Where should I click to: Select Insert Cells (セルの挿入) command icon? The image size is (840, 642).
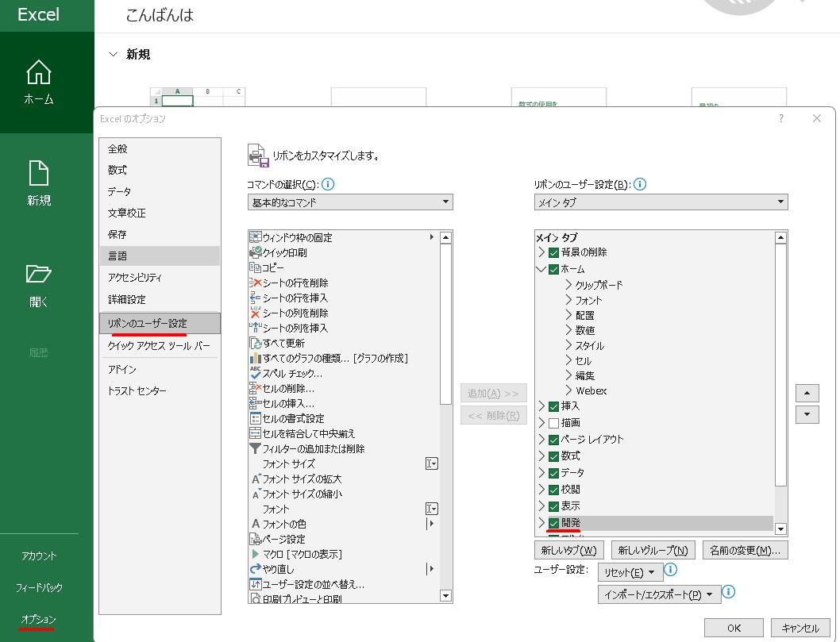pyautogui.click(x=256, y=403)
